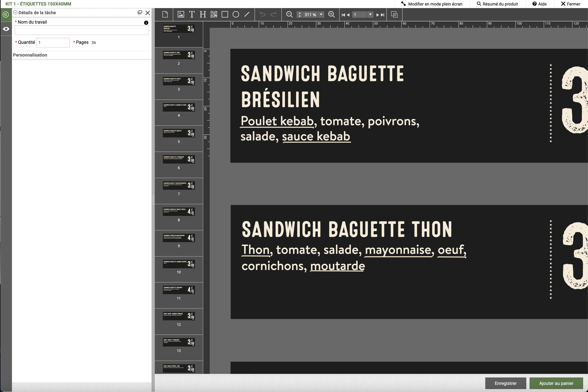Select the line tool

(247, 15)
